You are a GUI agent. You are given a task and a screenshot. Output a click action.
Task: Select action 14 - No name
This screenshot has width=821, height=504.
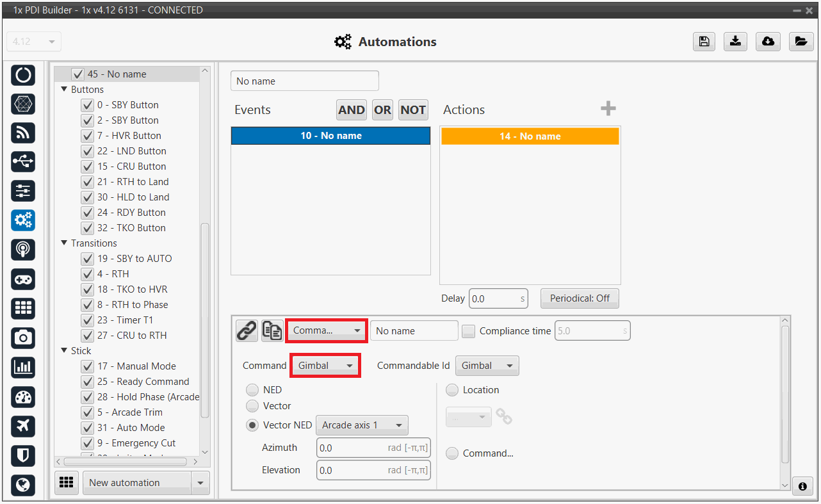530,136
